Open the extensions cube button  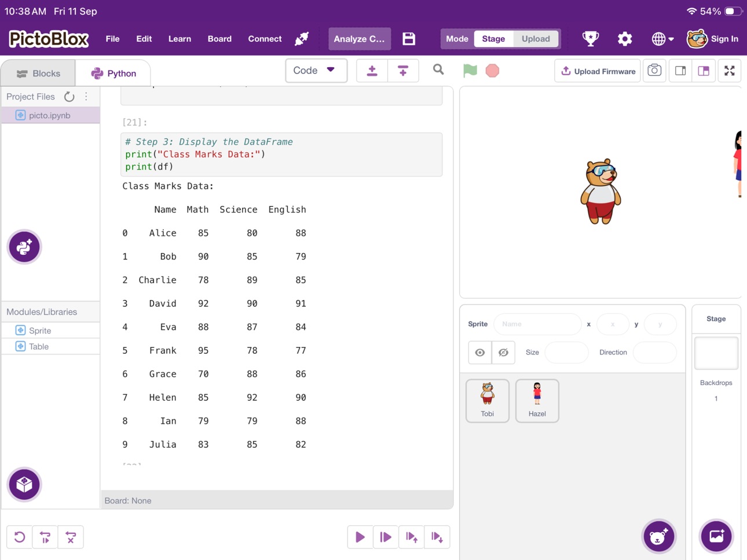pos(24,484)
